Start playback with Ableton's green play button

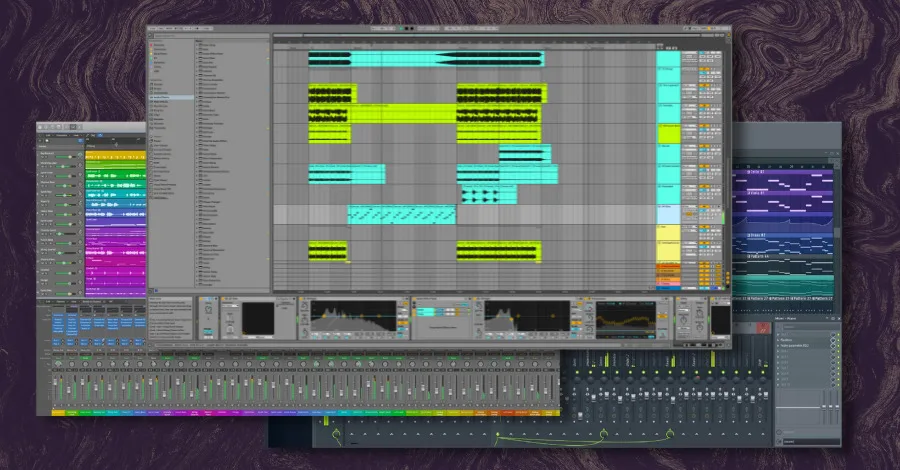(401, 28)
